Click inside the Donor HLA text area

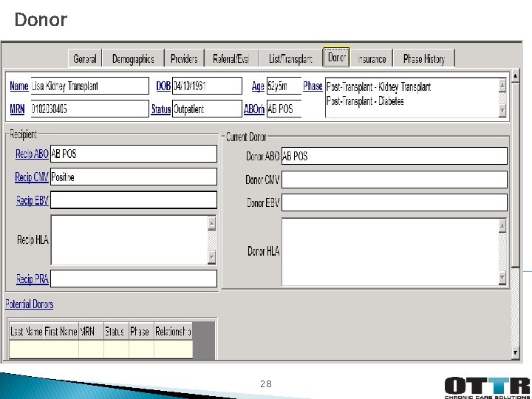(x=390, y=252)
